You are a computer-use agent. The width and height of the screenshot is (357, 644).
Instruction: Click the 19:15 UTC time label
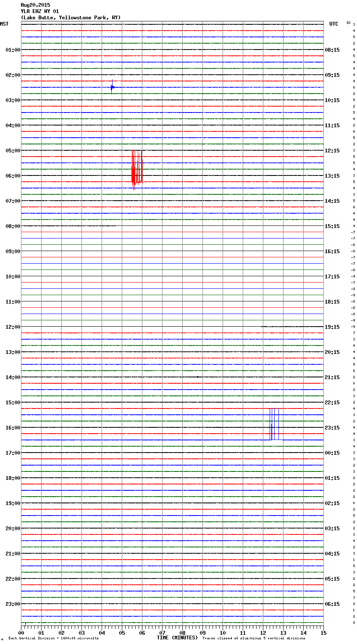pyautogui.click(x=332, y=327)
